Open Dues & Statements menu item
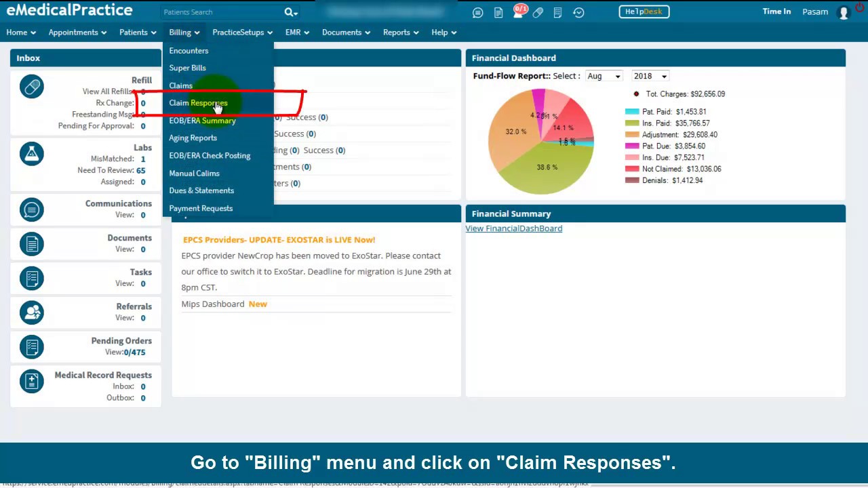The width and height of the screenshot is (868, 488). (201, 190)
